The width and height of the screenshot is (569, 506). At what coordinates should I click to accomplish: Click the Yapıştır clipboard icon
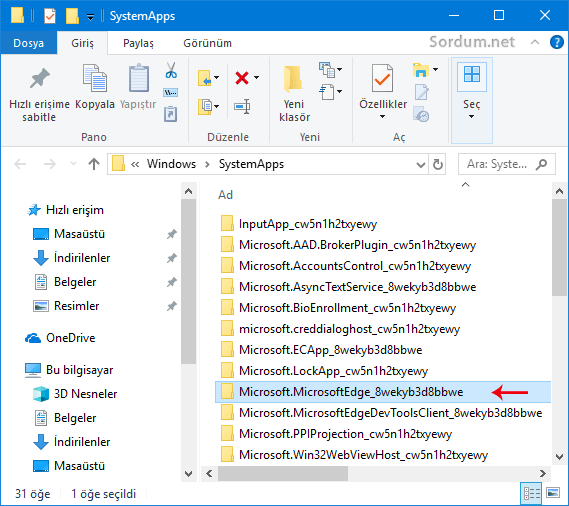139,78
